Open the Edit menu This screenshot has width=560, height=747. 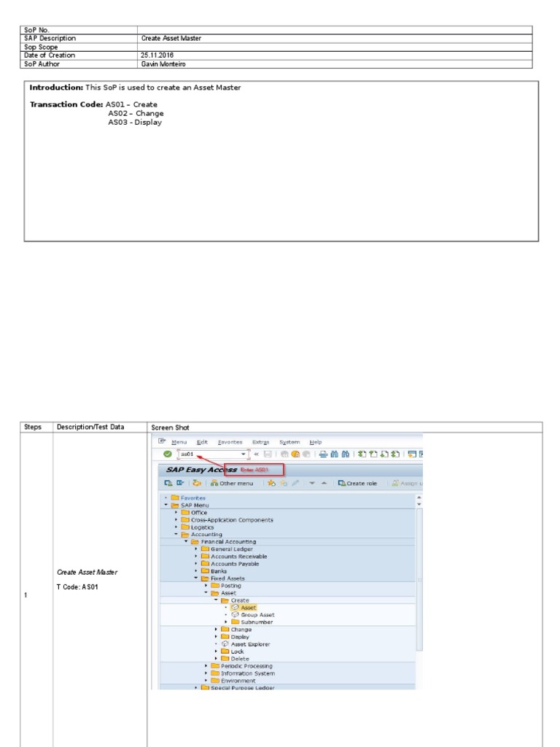point(203,442)
